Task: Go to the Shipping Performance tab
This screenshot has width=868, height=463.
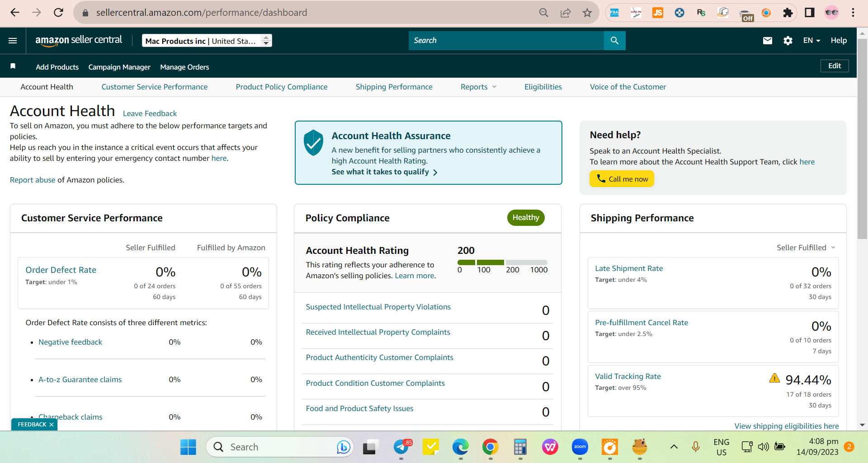Action: click(394, 87)
